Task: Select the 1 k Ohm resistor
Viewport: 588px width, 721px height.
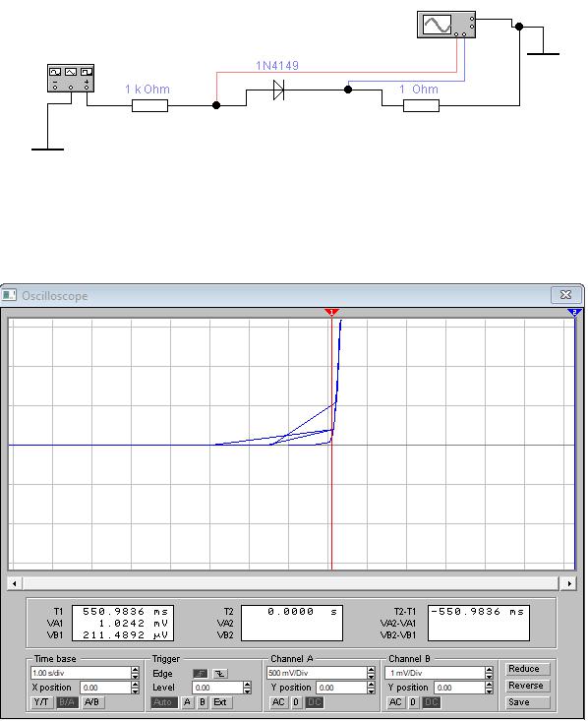Action: point(149,106)
